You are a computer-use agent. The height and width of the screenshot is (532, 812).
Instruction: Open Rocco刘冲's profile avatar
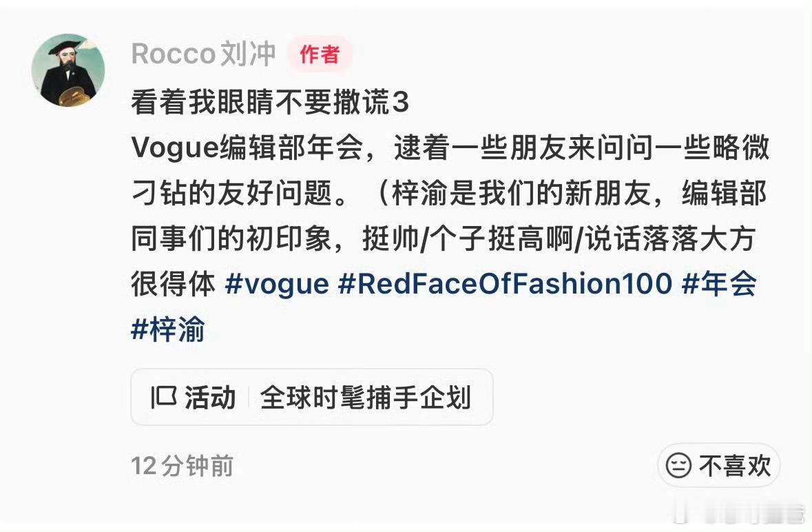pos(68,70)
